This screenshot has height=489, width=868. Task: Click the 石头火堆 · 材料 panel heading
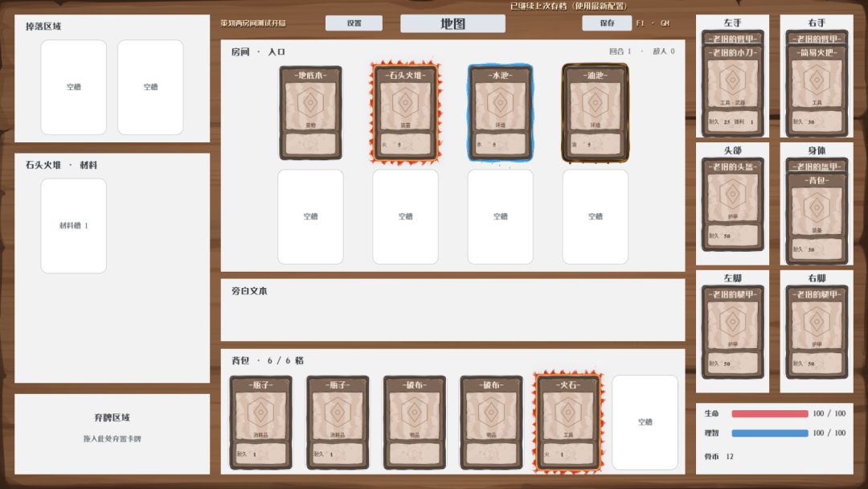(x=61, y=165)
